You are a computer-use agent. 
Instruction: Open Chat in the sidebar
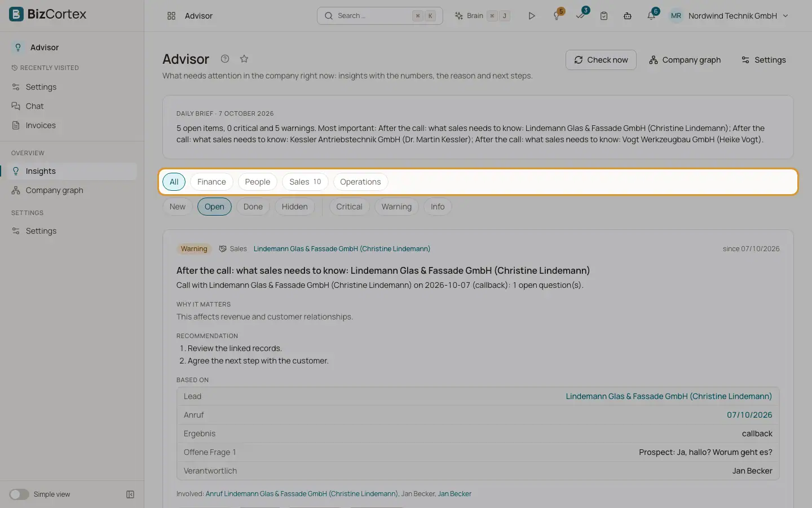pos(72,106)
